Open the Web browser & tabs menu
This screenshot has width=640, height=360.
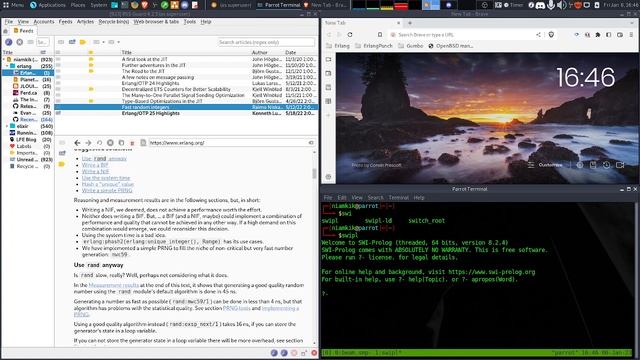(x=156, y=22)
